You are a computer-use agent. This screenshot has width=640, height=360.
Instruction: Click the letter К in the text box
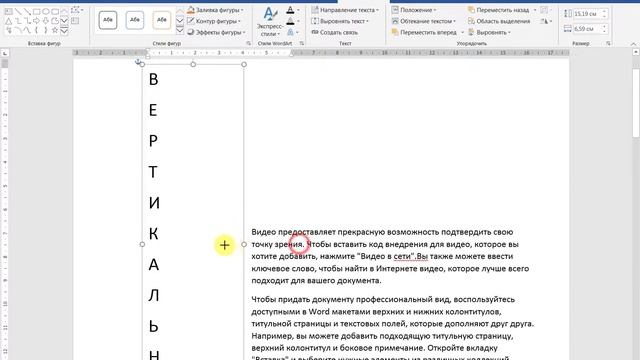(153, 233)
